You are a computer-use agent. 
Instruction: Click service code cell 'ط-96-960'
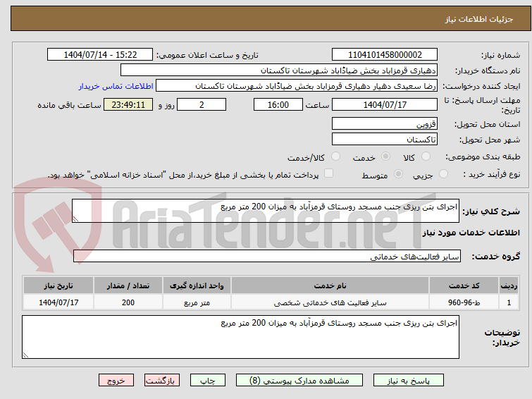464,302
